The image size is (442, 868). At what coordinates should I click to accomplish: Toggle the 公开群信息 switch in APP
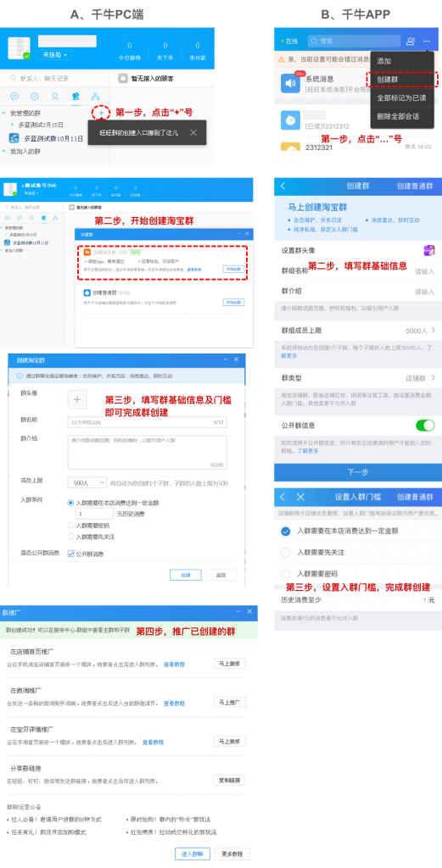[x=425, y=426]
